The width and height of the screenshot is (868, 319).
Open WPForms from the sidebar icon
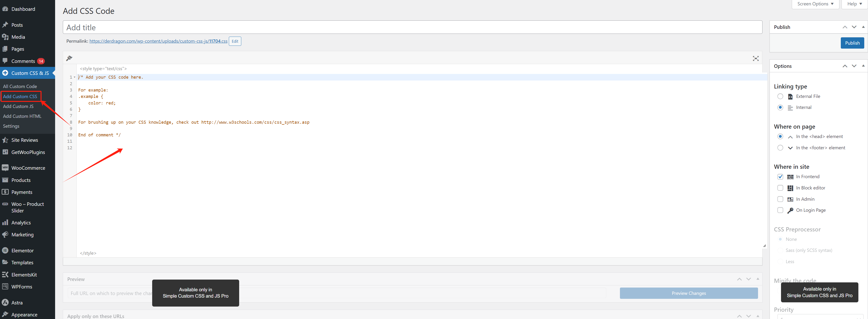click(5, 286)
